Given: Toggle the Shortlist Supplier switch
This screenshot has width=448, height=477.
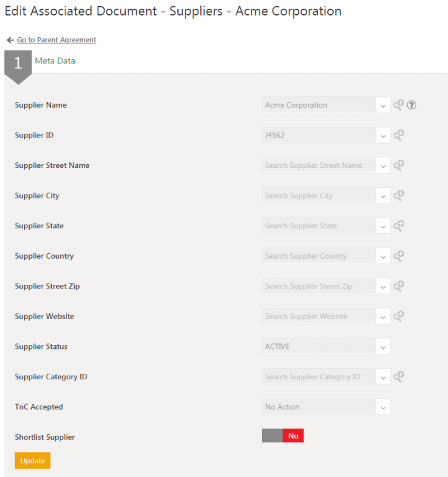Looking at the screenshot, I should (282, 437).
